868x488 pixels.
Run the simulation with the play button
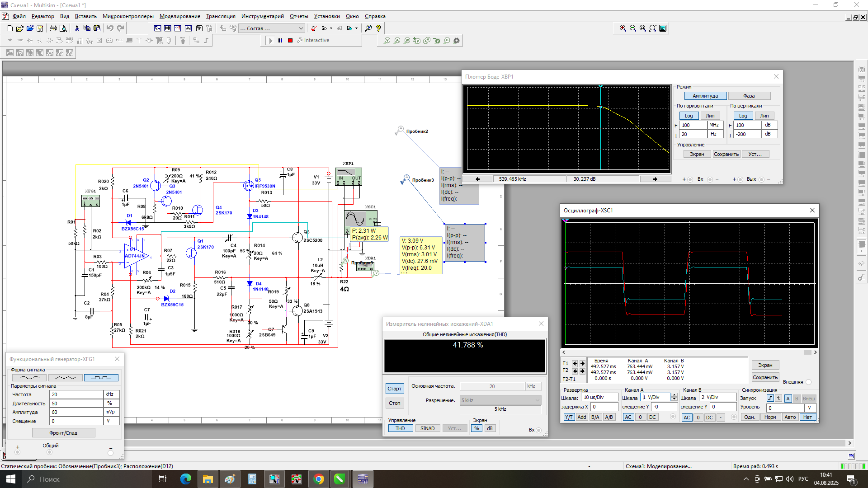(x=271, y=41)
